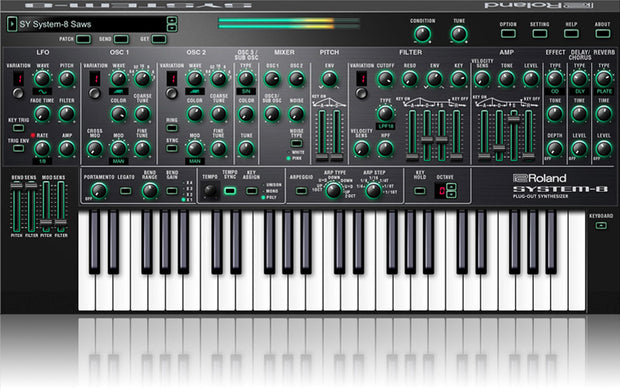Click the LFO Variation button below display

click(x=18, y=93)
